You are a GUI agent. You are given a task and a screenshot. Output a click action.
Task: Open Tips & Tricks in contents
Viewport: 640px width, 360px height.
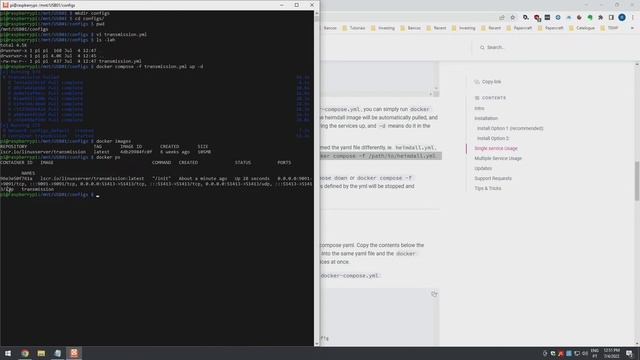(x=487, y=188)
